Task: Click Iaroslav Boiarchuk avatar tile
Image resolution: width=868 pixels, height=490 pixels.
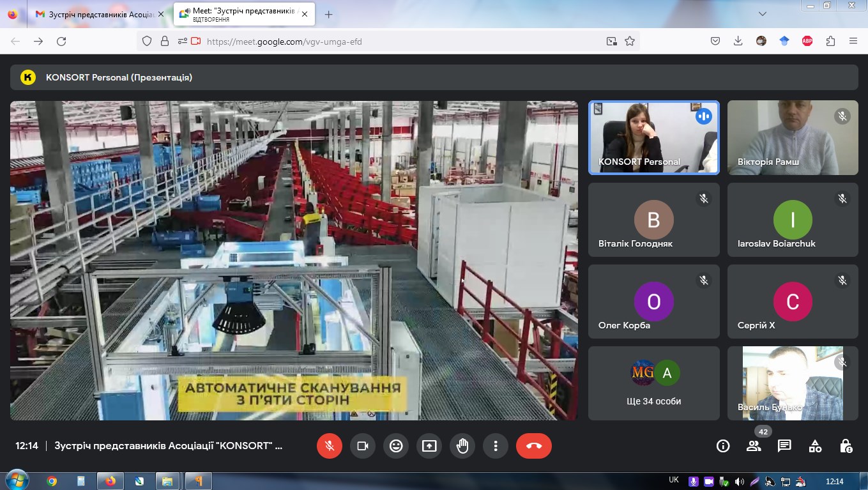Action: click(x=793, y=220)
